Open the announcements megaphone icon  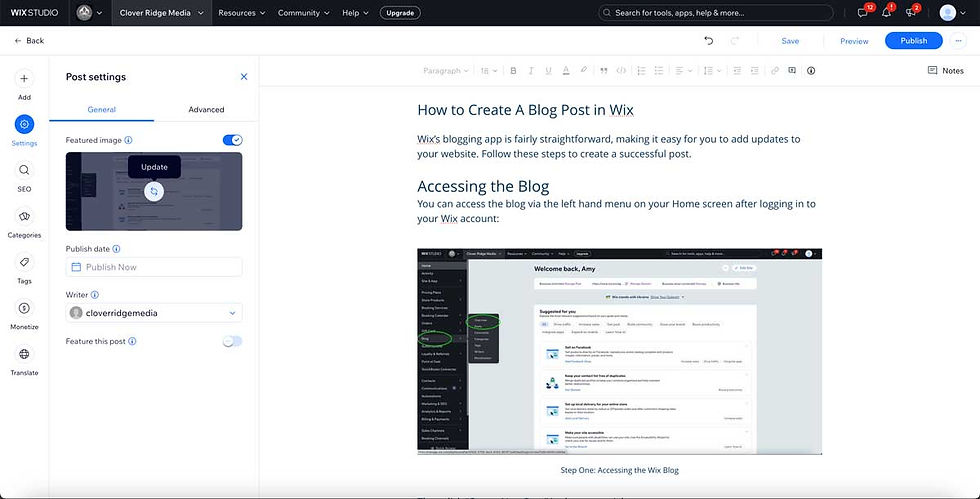pos(912,13)
